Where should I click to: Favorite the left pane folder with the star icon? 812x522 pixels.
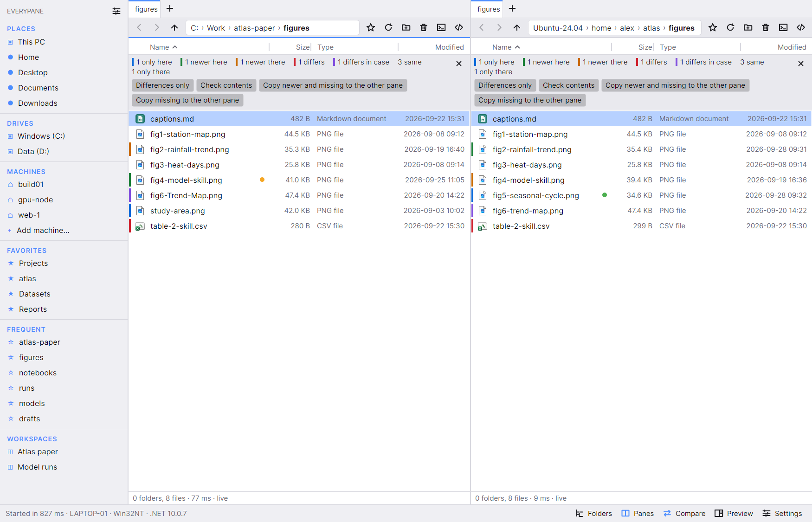click(371, 28)
